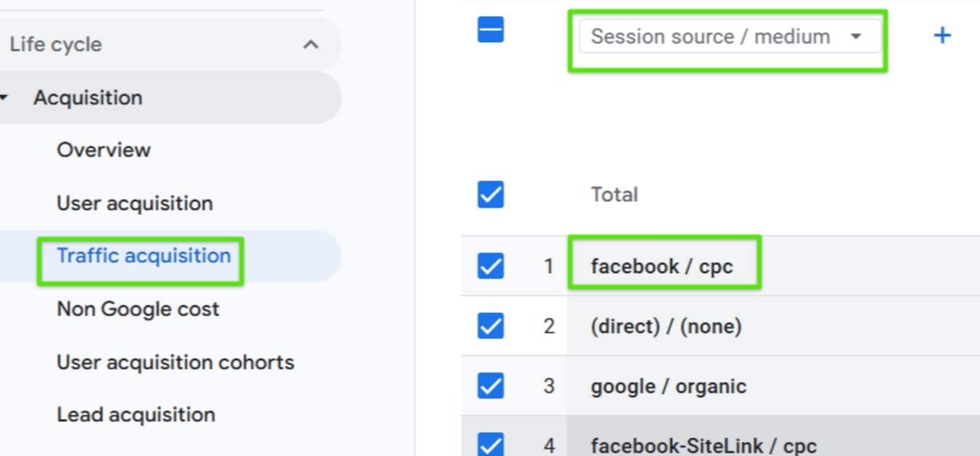Uncheck the google / organic row checkbox
980x456 pixels.
pyautogui.click(x=490, y=386)
